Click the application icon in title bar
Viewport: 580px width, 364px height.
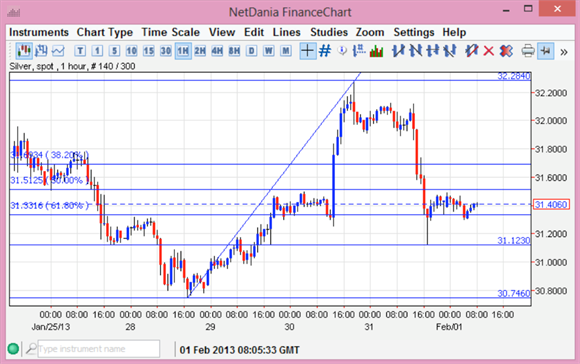pyautogui.click(x=14, y=13)
